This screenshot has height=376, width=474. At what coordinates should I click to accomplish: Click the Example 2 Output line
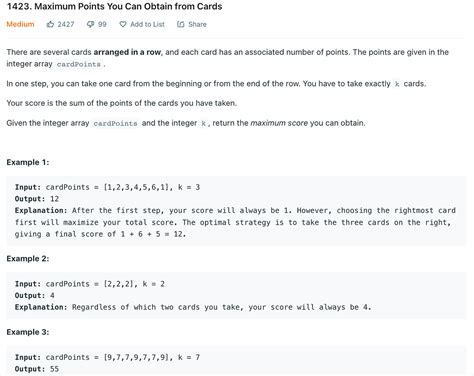[x=35, y=296]
